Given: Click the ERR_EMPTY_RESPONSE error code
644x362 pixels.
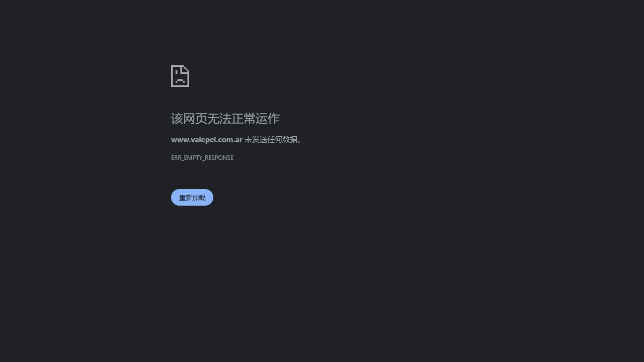Looking at the screenshot, I should click(x=202, y=158).
